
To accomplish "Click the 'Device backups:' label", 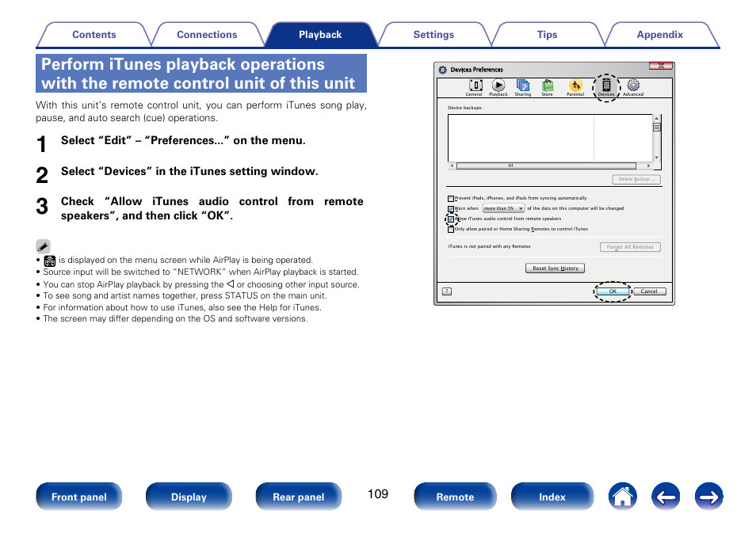I will [465, 108].
